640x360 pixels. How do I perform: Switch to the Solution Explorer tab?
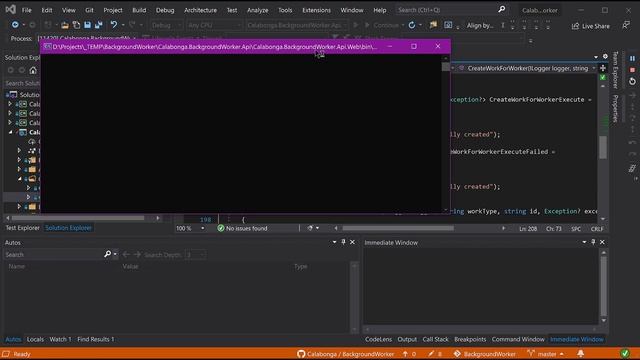(68, 228)
